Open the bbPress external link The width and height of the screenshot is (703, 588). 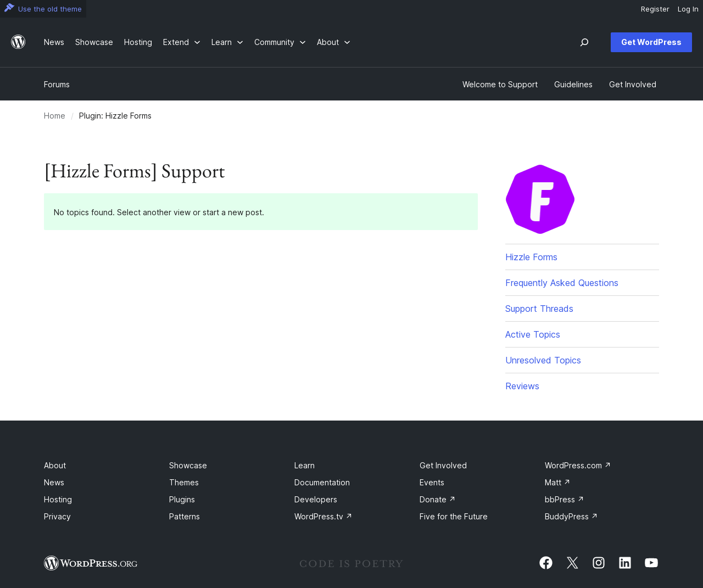(x=564, y=500)
